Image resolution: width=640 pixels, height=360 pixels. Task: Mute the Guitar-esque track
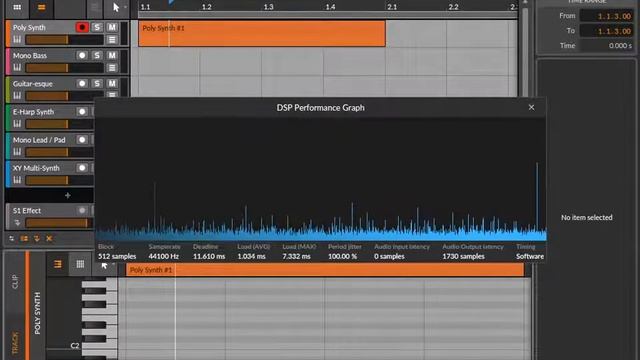click(x=112, y=83)
